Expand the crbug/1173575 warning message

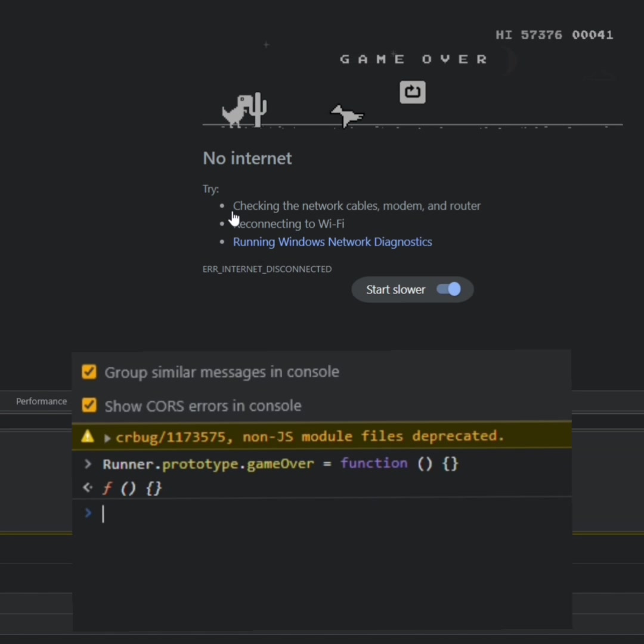(x=107, y=438)
